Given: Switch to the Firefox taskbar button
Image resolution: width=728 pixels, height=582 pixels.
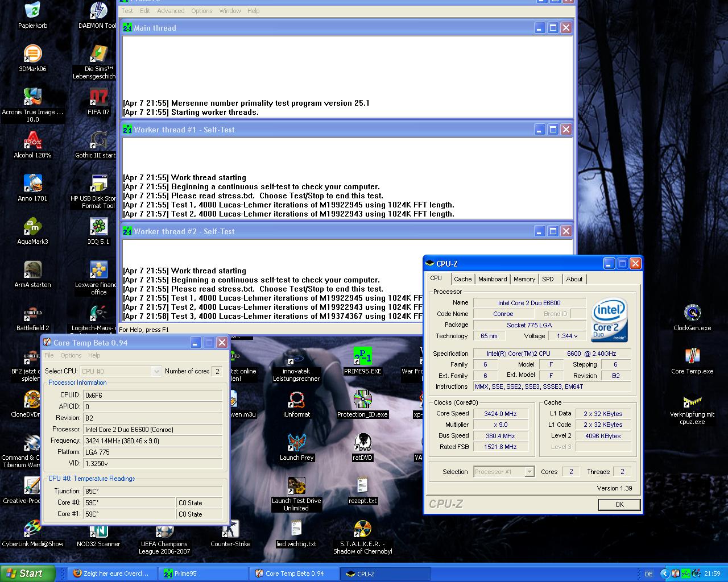Looking at the screenshot, I should (113, 573).
